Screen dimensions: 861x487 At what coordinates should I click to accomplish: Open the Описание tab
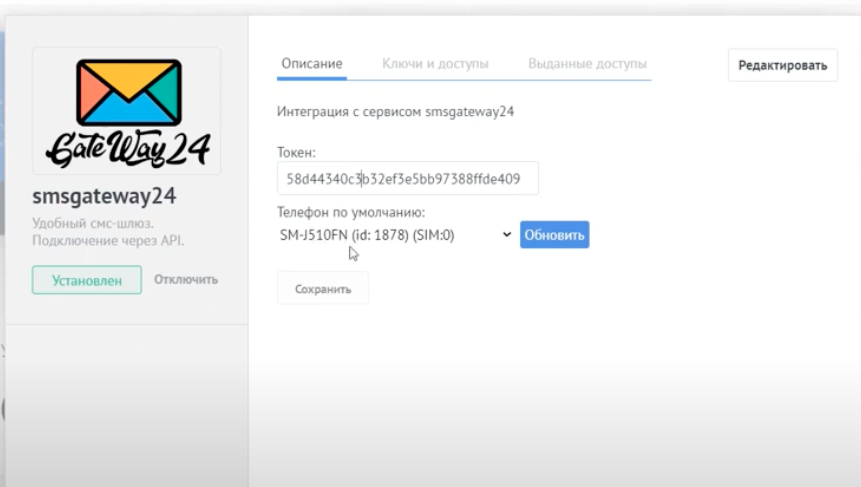[312, 64]
